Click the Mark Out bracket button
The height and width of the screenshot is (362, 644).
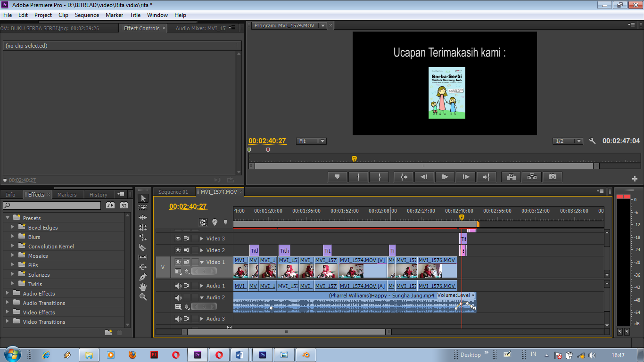click(379, 177)
